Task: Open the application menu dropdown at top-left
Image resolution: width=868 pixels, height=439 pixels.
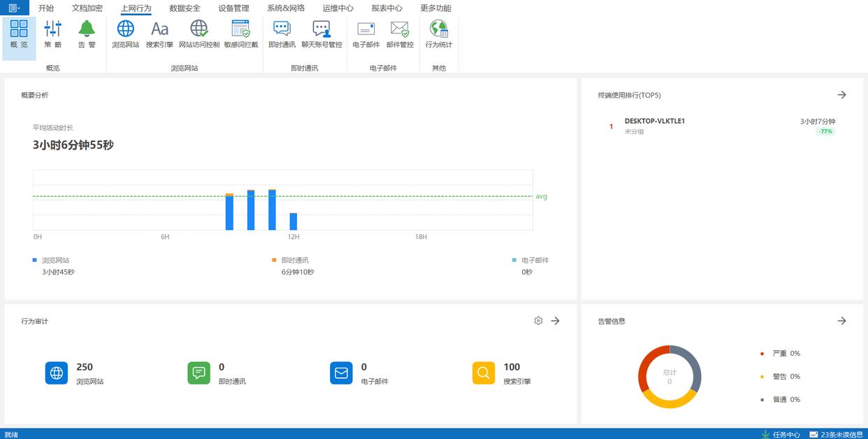Action: coord(14,8)
